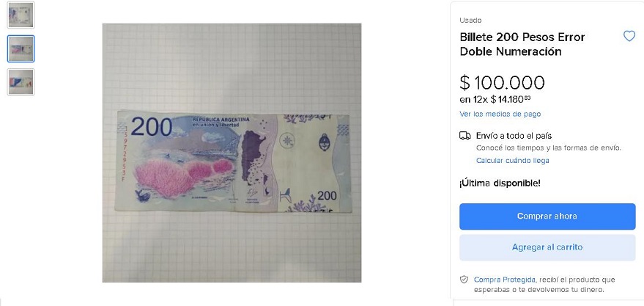Click the ¡Última disponible! stock notice
644x306 pixels.
[500, 183]
